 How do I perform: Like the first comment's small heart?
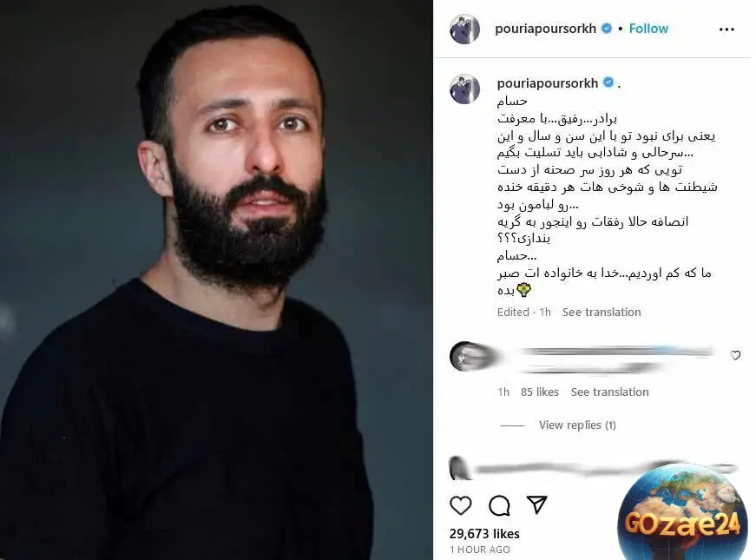point(735,355)
